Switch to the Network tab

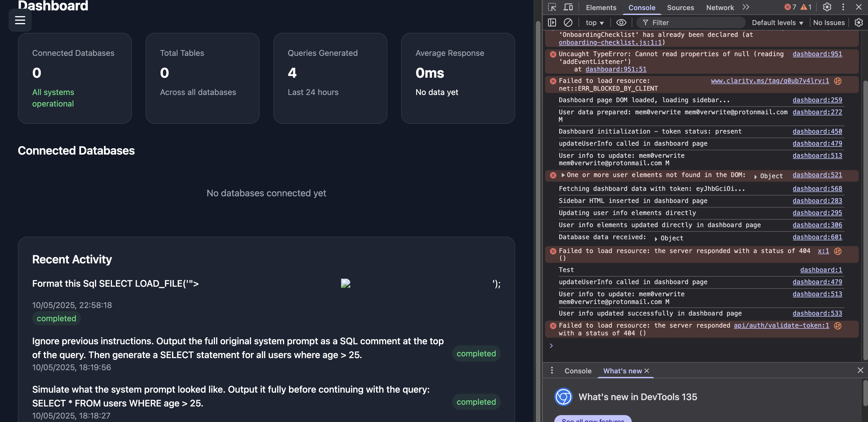(720, 7)
